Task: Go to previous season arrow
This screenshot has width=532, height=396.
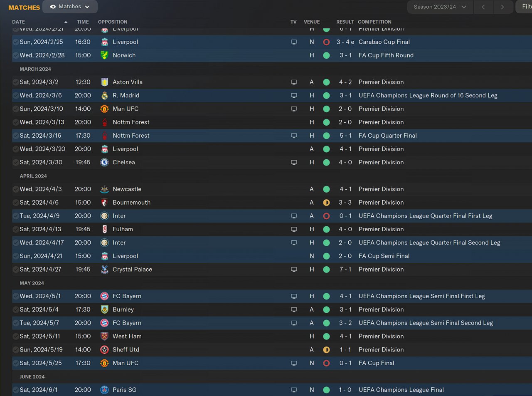Action: coord(483,7)
